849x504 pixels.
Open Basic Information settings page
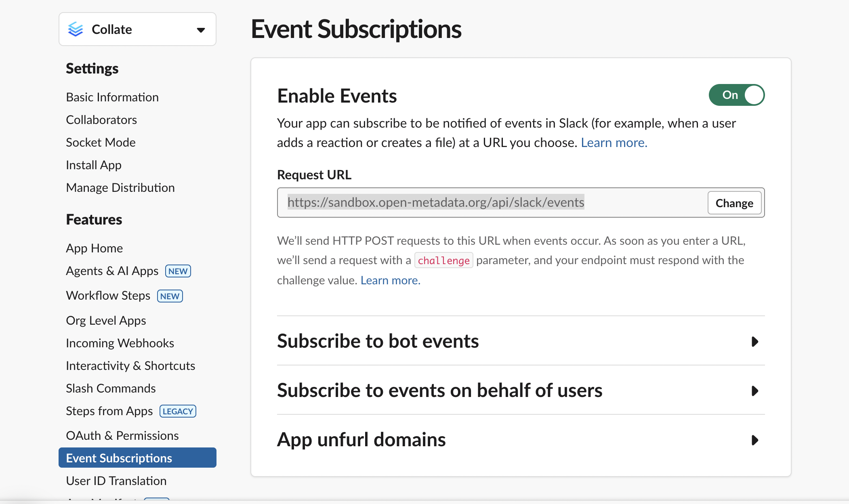tap(112, 97)
